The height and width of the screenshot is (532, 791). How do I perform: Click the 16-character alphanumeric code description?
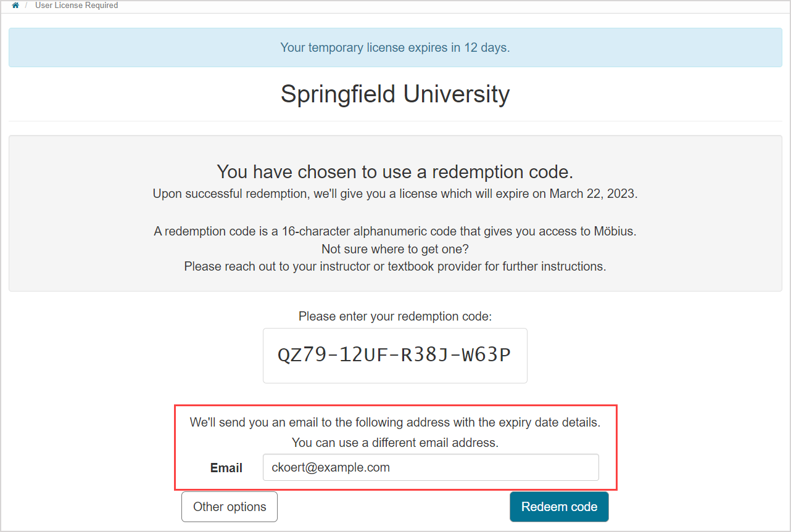pos(395,232)
